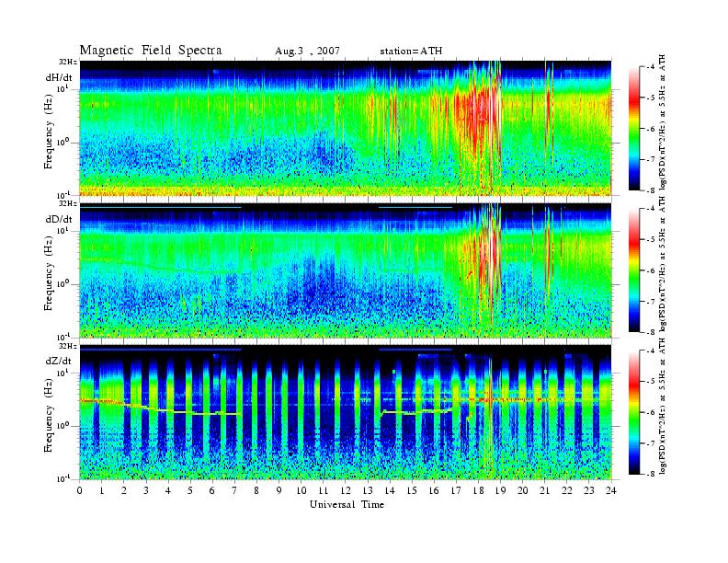
Task: Click hour tick label 2 on time axis
Action: 124,490
